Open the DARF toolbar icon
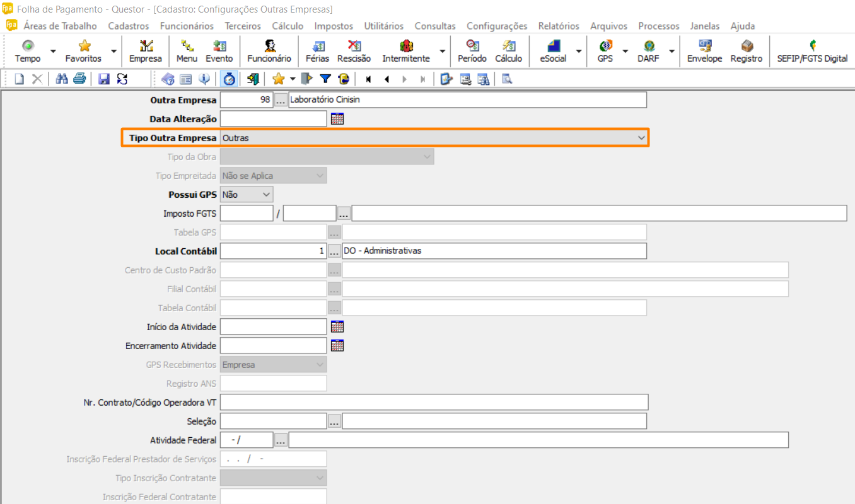855x504 pixels. (x=648, y=51)
